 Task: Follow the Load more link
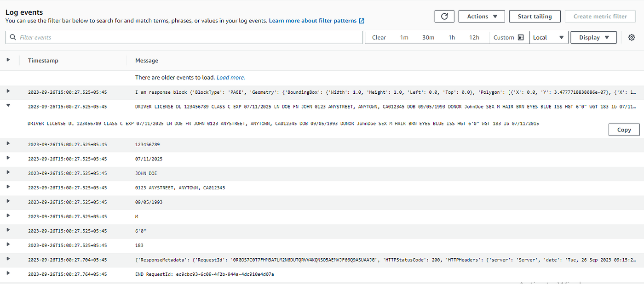[x=230, y=78]
